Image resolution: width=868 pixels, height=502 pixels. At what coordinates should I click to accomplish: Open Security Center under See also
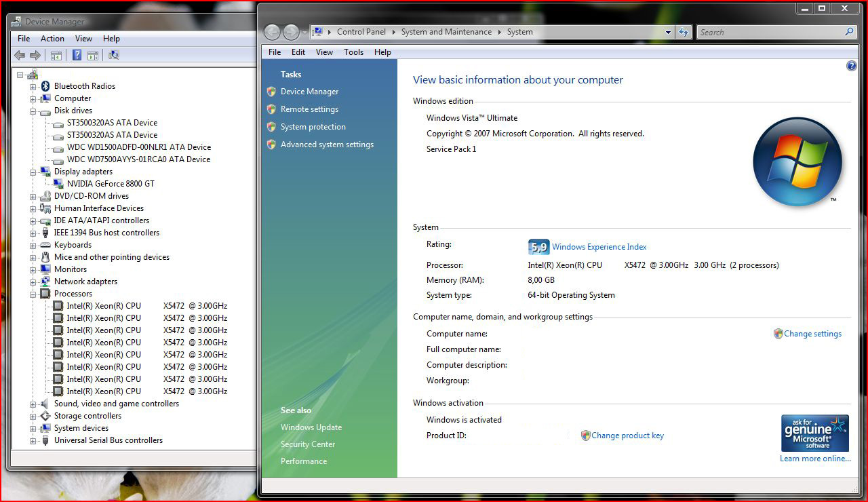pos(308,444)
